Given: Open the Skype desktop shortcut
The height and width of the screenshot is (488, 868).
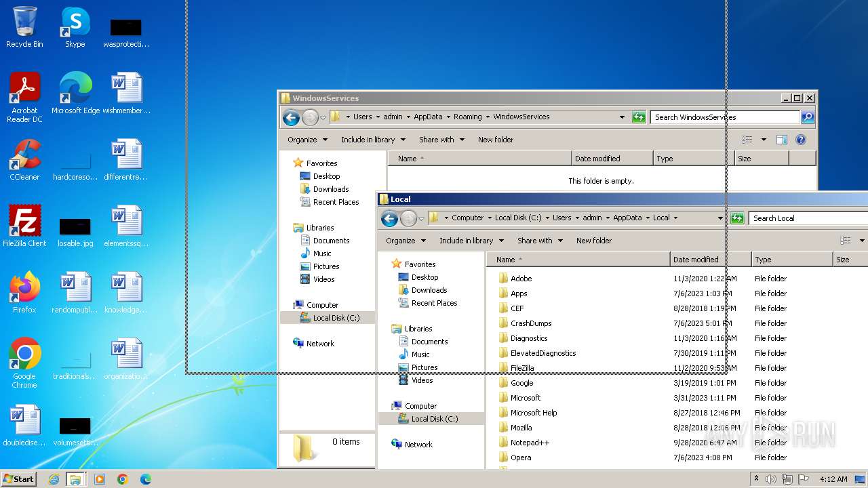Looking at the screenshot, I should 75,27.
